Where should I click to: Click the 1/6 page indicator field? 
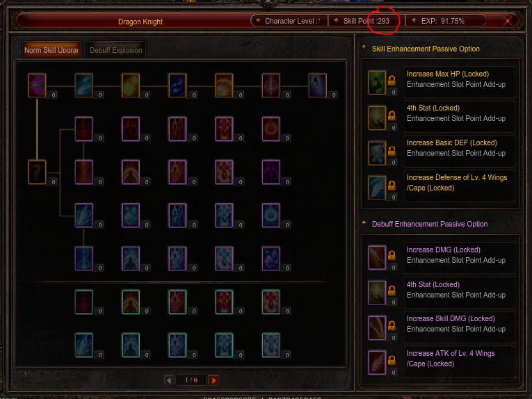[191, 380]
